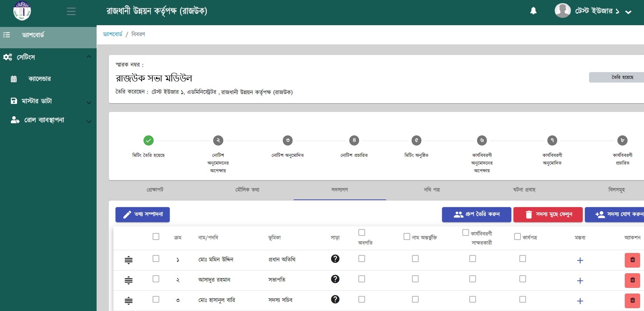Click the তথ্য সম্পাদনা edit button
The image size is (644, 311).
click(x=142, y=214)
